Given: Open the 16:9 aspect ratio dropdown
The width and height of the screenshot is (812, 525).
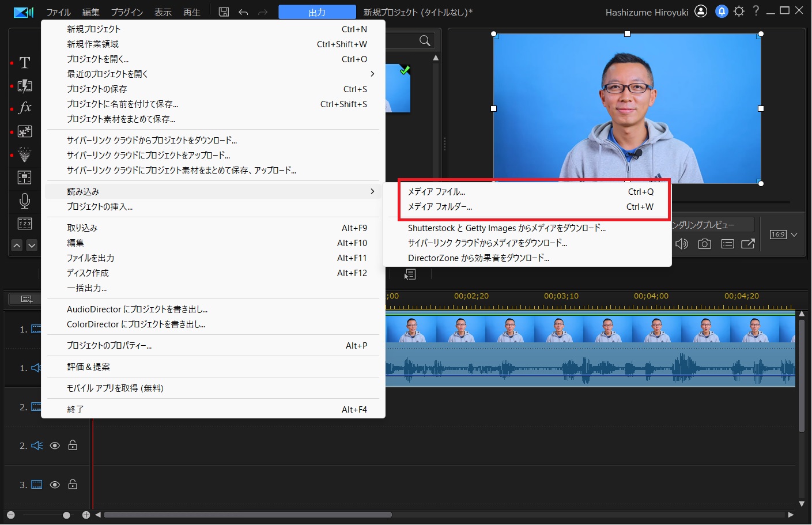Looking at the screenshot, I should [x=784, y=235].
